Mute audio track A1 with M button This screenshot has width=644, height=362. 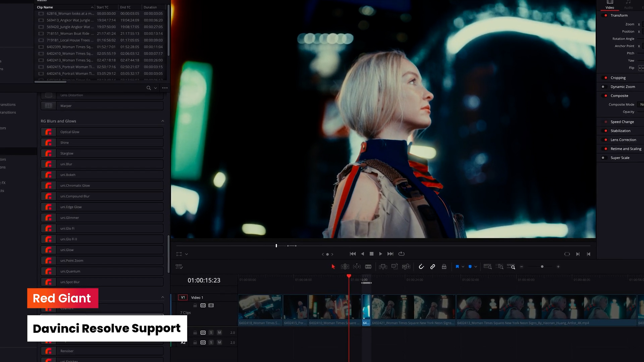point(219,333)
